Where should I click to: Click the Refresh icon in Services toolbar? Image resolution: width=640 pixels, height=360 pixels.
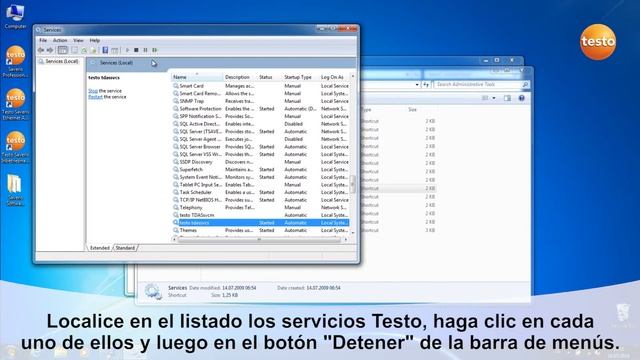click(84, 50)
